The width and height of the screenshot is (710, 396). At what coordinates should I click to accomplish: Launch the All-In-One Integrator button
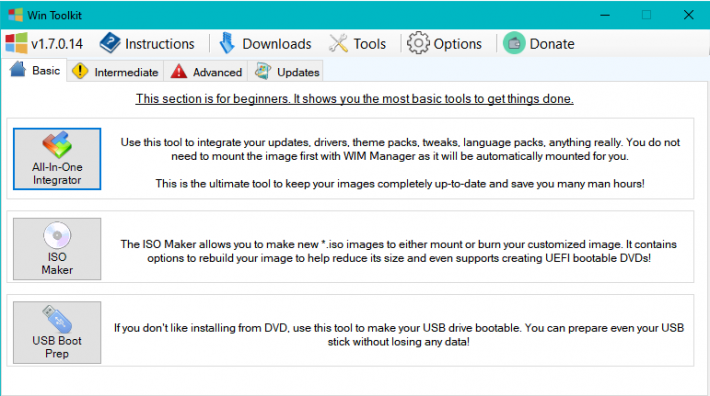click(x=57, y=159)
